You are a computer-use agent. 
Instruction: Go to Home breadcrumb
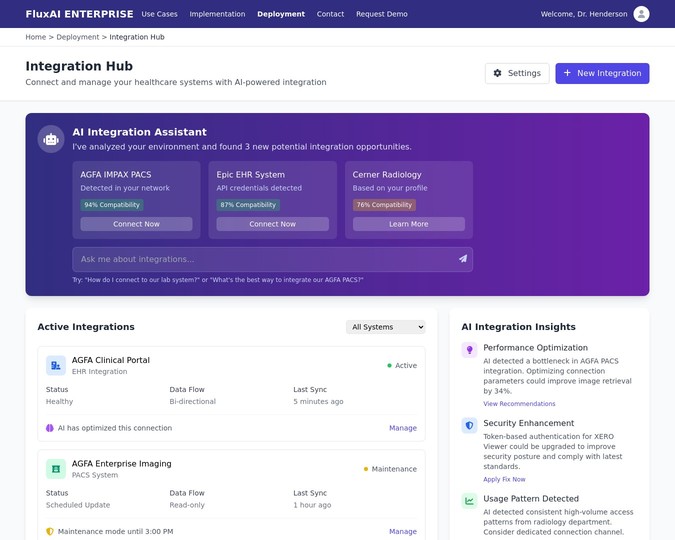(36, 37)
